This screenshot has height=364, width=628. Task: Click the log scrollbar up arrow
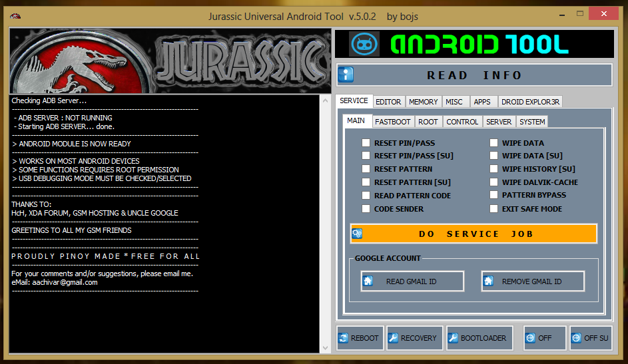[325, 100]
